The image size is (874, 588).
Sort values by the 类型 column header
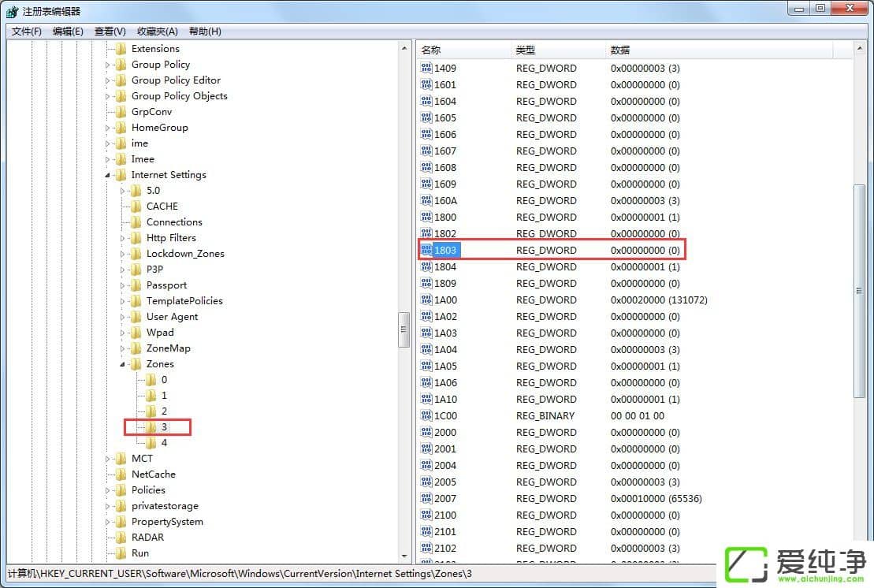point(557,50)
